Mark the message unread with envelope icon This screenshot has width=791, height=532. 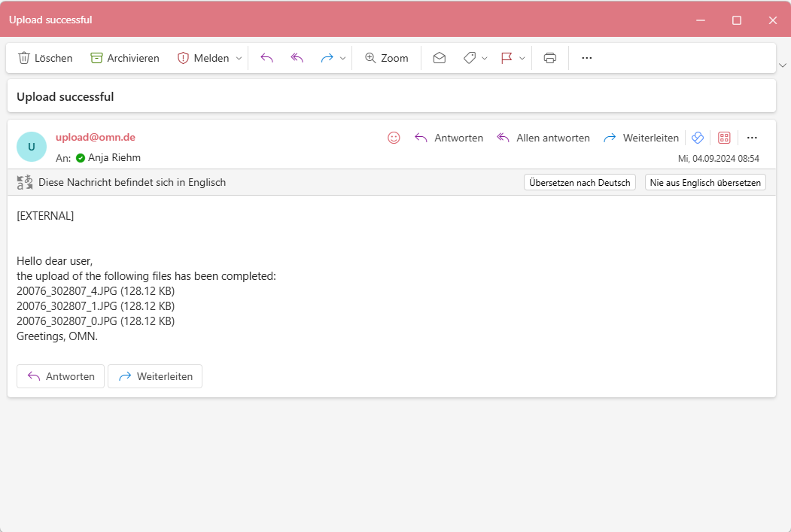coord(439,57)
